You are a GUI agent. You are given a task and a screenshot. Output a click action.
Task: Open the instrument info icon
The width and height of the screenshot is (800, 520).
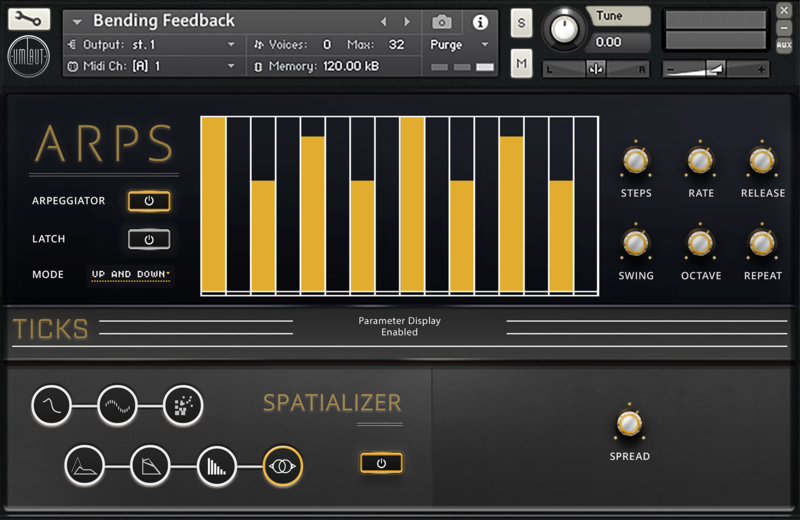point(480,22)
